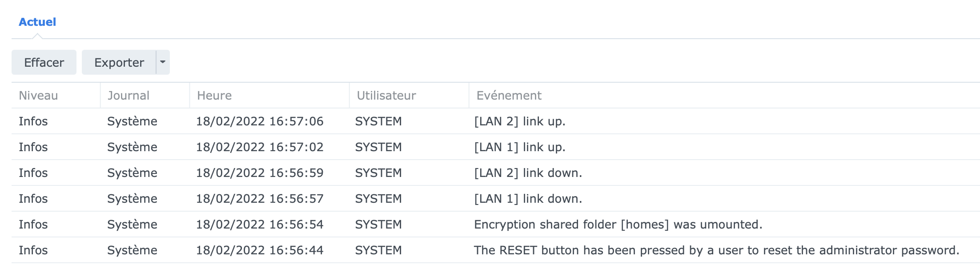Sort by Utilisateur column header

coord(386,96)
